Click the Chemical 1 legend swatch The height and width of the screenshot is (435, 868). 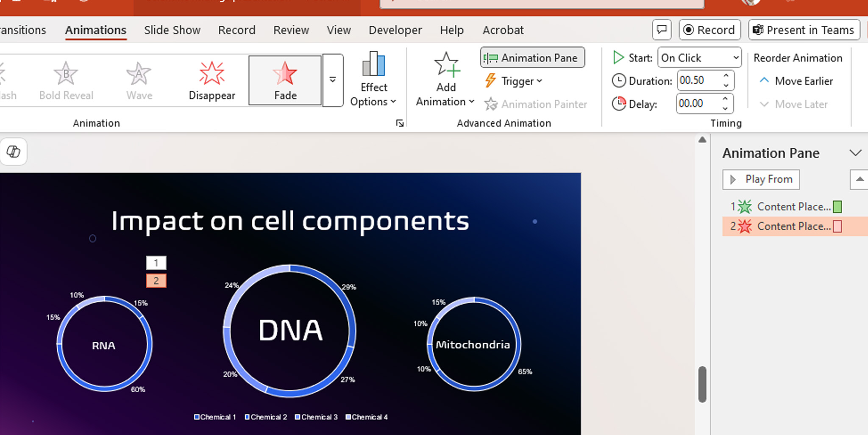tap(197, 417)
